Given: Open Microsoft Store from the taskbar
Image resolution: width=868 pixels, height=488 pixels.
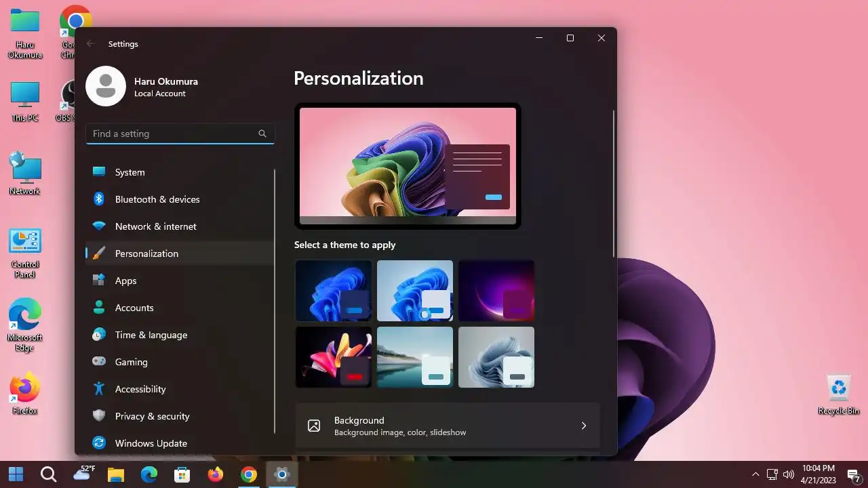Looking at the screenshot, I should (x=182, y=474).
